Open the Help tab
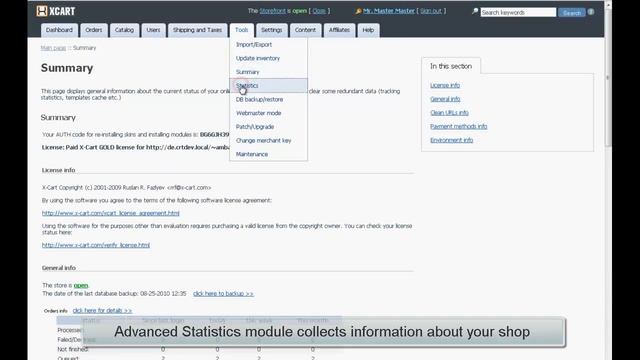The width and height of the screenshot is (640, 360). tap(368, 30)
